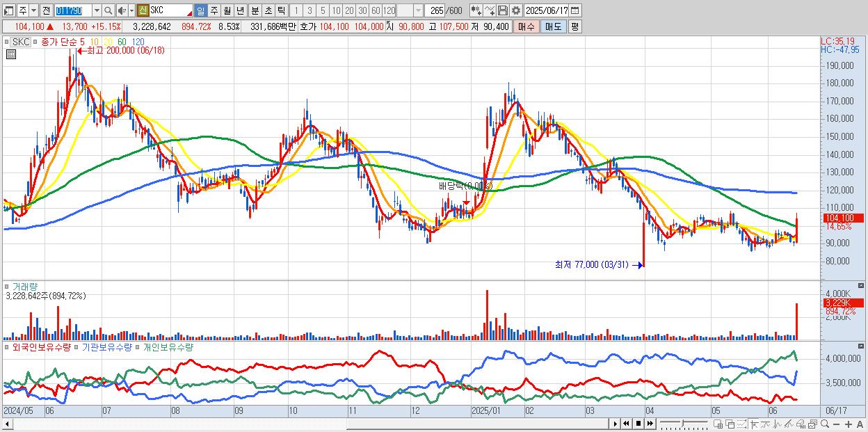Select the 120 interval button
The height and width of the screenshot is (432, 868).
click(389, 10)
